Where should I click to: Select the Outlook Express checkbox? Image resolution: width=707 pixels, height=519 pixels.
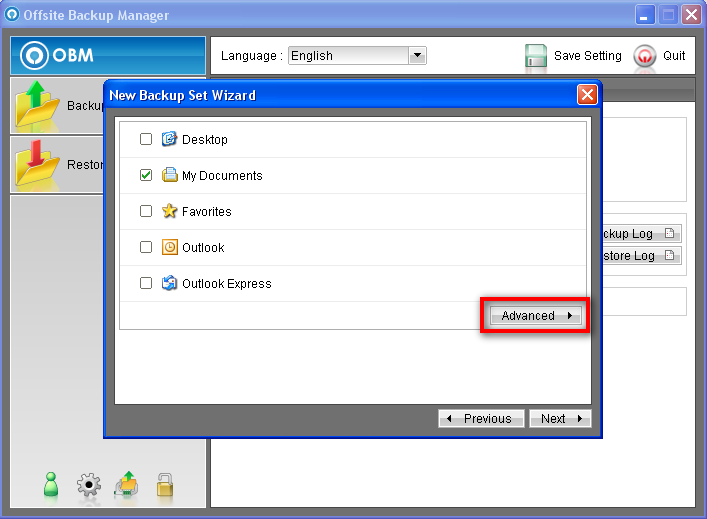[x=146, y=284]
